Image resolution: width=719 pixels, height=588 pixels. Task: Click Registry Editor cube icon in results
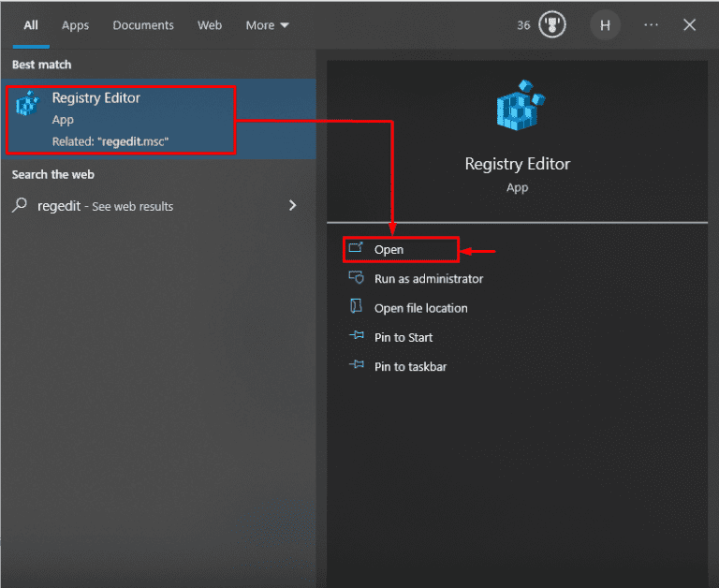tap(27, 103)
